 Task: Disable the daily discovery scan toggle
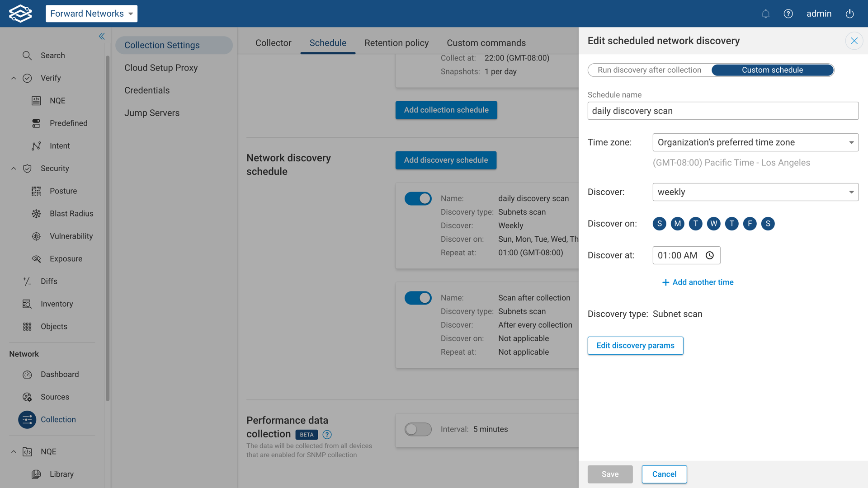tap(418, 199)
